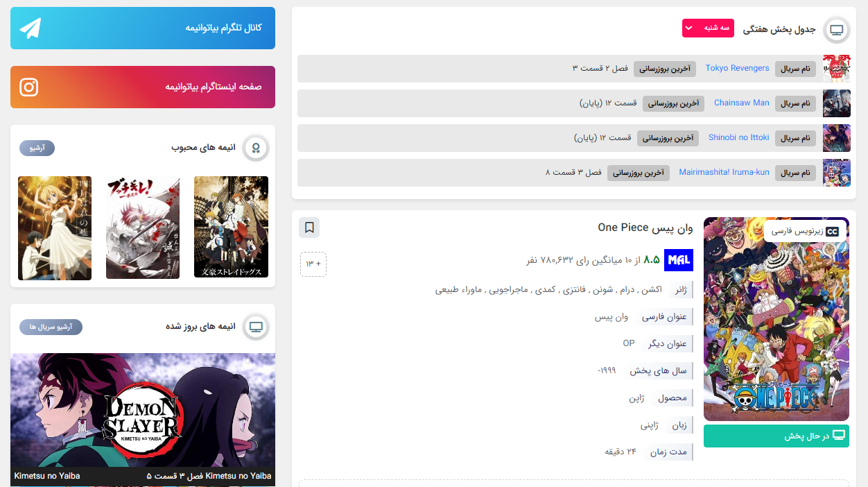Image resolution: width=868 pixels, height=487 pixels.
Task: Click the Instagram camera icon
Action: tap(29, 87)
